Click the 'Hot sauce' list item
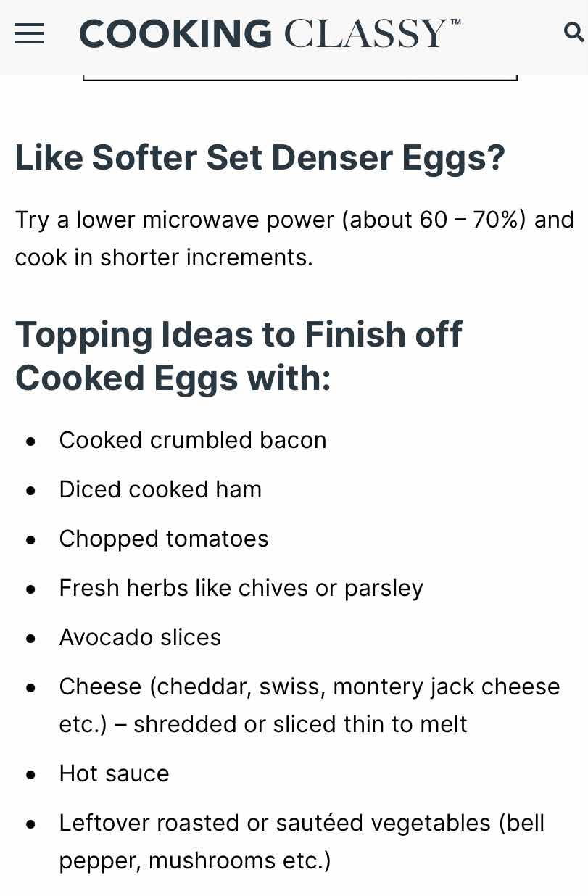The width and height of the screenshot is (588, 896). click(114, 773)
